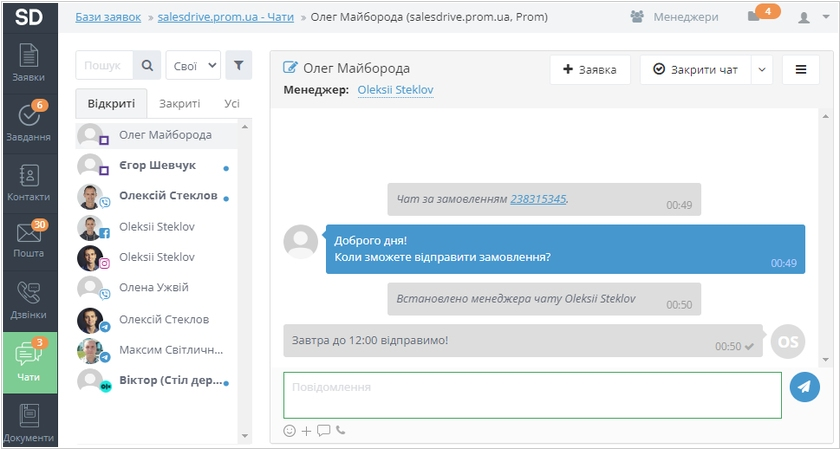Open the Свої chat filter dropdown
This screenshot has height=449, width=840.
[x=193, y=66]
